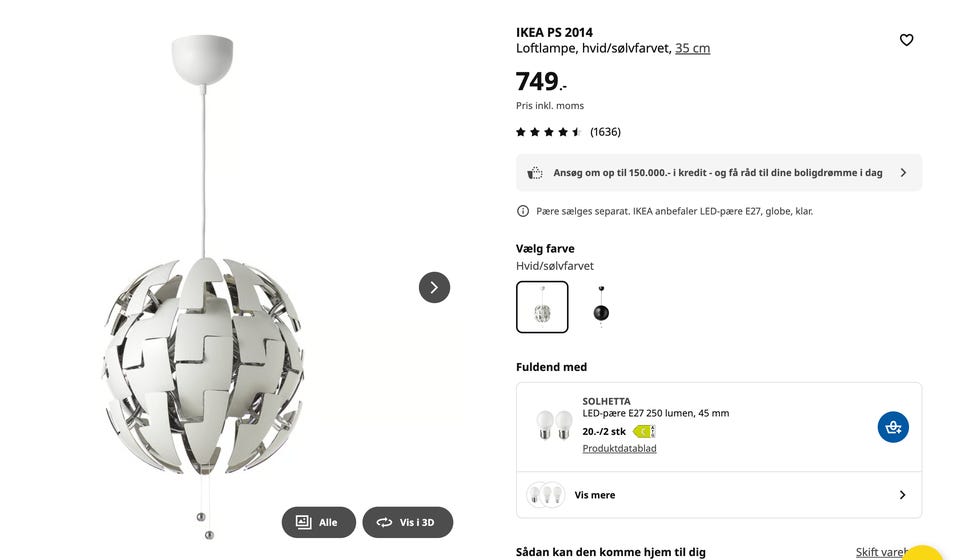This screenshot has height=560, width=960.
Task: Expand Vis mere chevron
Action: (x=902, y=495)
